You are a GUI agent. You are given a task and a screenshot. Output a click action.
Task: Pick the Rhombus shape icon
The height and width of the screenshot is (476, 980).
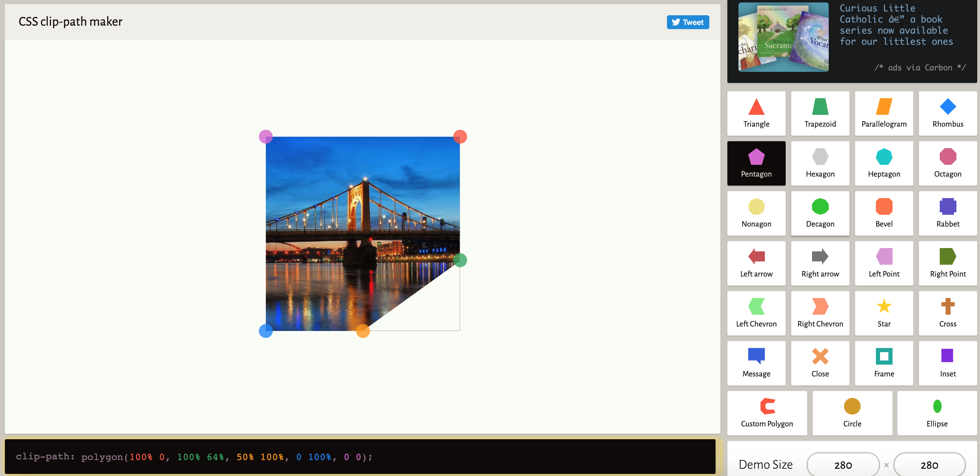pyautogui.click(x=947, y=113)
